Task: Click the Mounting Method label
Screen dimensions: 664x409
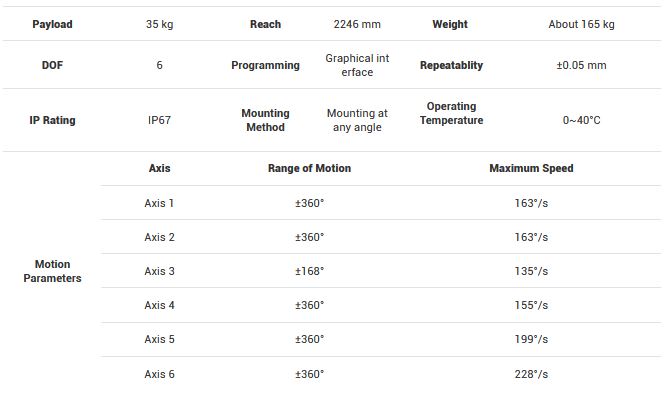Action: coord(265,120)
